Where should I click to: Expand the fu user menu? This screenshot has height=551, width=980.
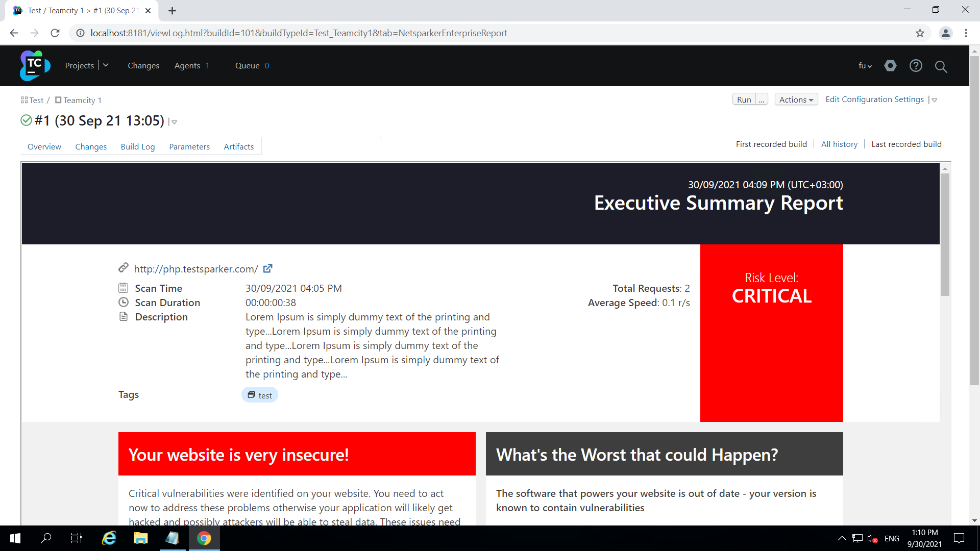coord(865,66)
